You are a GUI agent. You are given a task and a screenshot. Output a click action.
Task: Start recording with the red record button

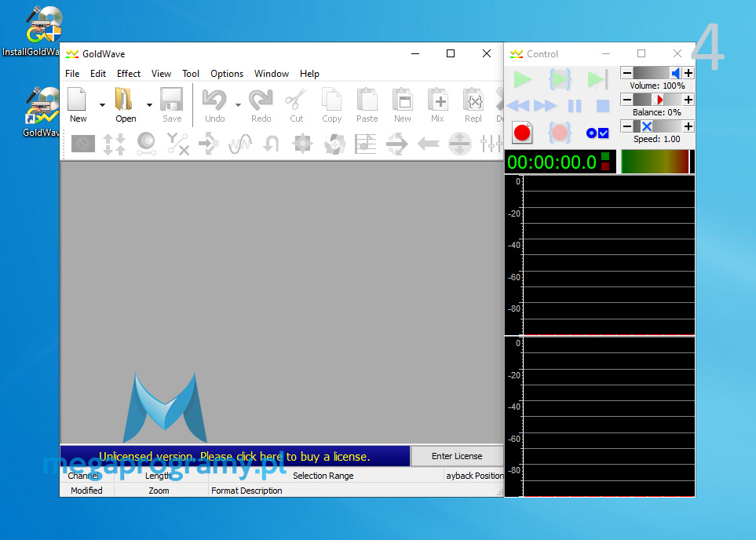(522, 133)
